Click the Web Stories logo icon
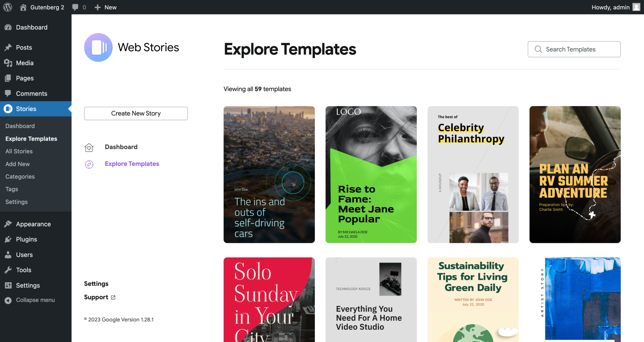Viewport: 644px width, 342px height. pyautogui.click(x=98, y=47)
